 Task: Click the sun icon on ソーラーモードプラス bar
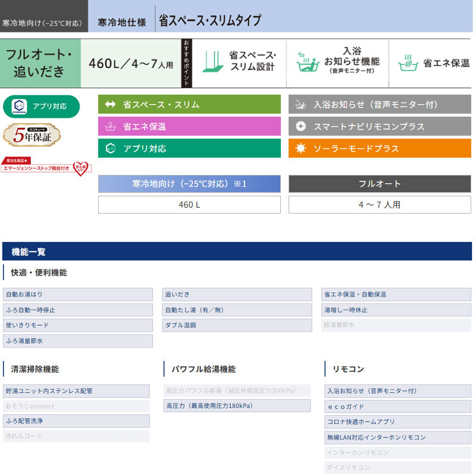(300, 148)
